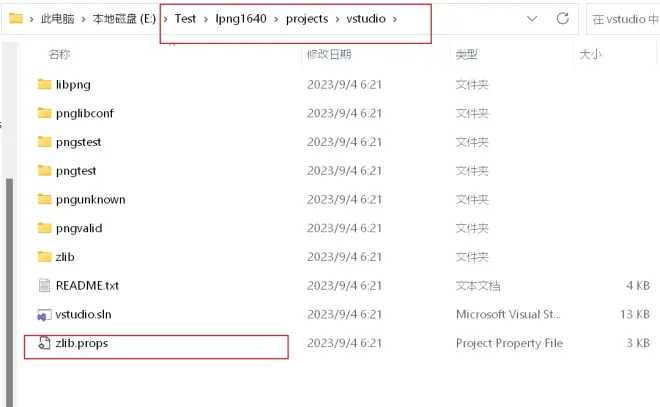Go to Test folder breadcrumb
660x407 pixels.
(x=185, y=19)
